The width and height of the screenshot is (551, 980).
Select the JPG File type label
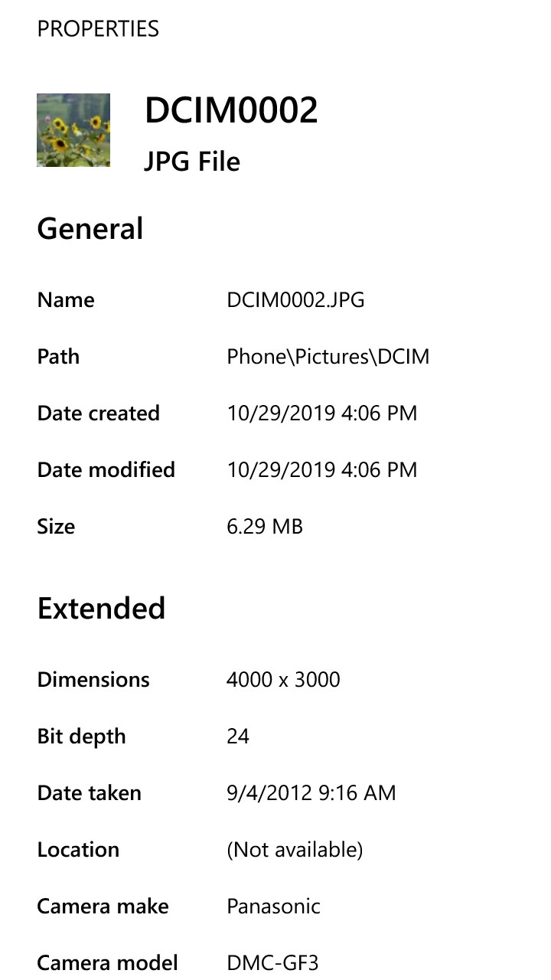tap(192, 162)
